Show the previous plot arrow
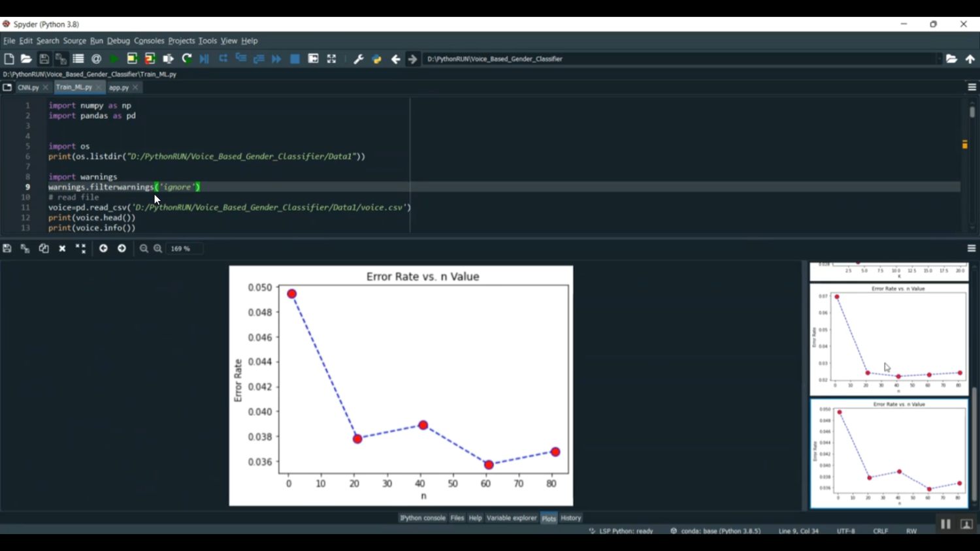This screenshot has height=551, width=980. [103, 249]
